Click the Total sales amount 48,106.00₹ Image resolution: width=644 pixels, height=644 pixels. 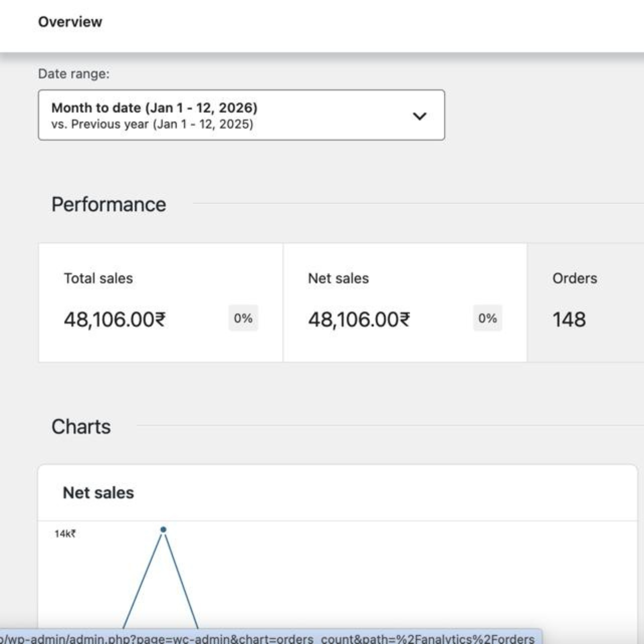(115, 320)
